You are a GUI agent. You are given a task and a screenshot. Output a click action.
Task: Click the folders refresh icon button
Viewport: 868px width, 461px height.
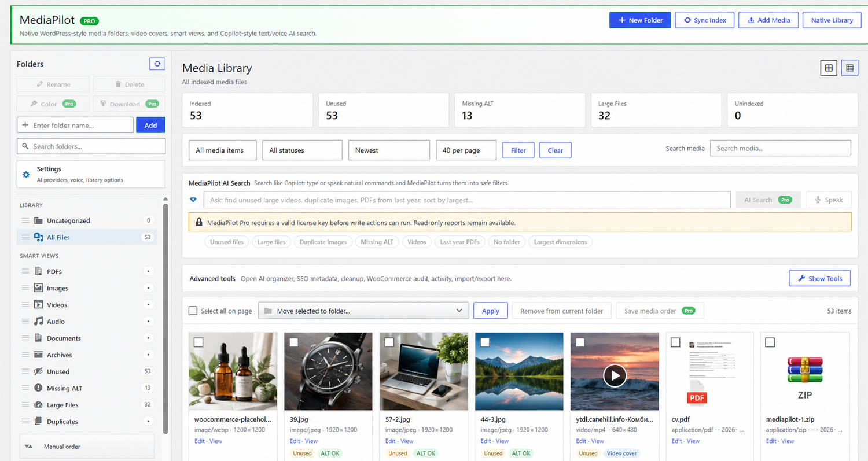pos(157,64)
